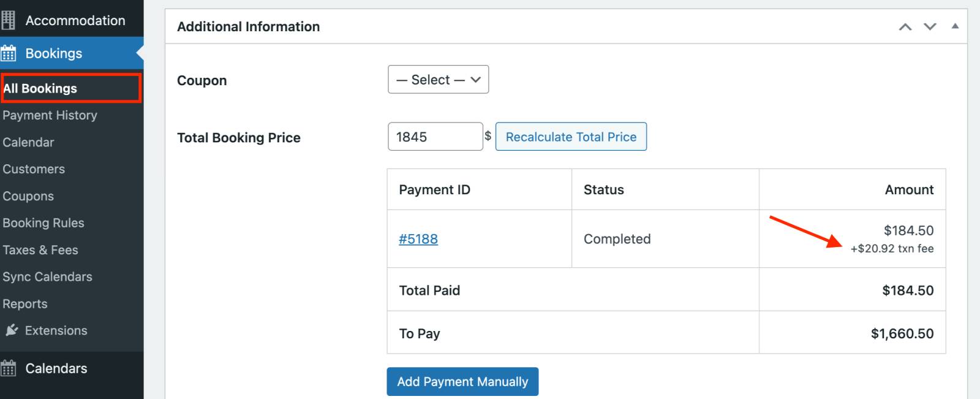View the Reports page
This screenshot has width=980, height=399.
[25, 304]
